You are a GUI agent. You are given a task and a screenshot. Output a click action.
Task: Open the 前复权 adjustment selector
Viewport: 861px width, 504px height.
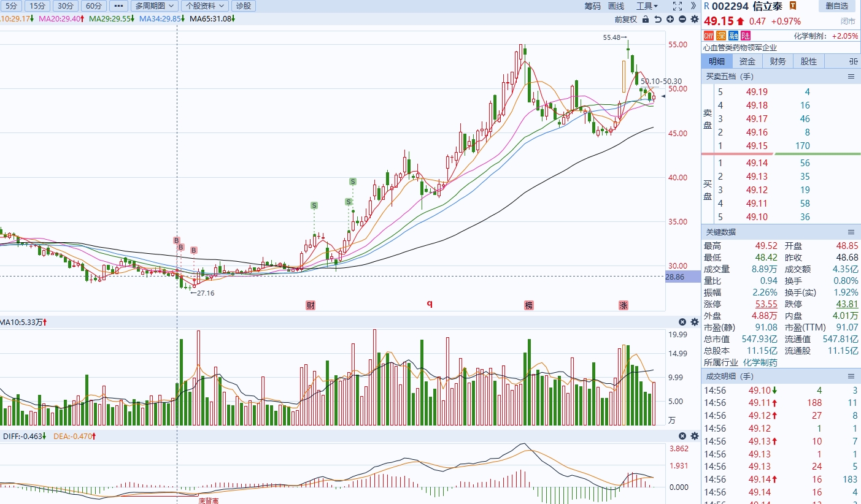pyautogui.click(x=626, y=19)
